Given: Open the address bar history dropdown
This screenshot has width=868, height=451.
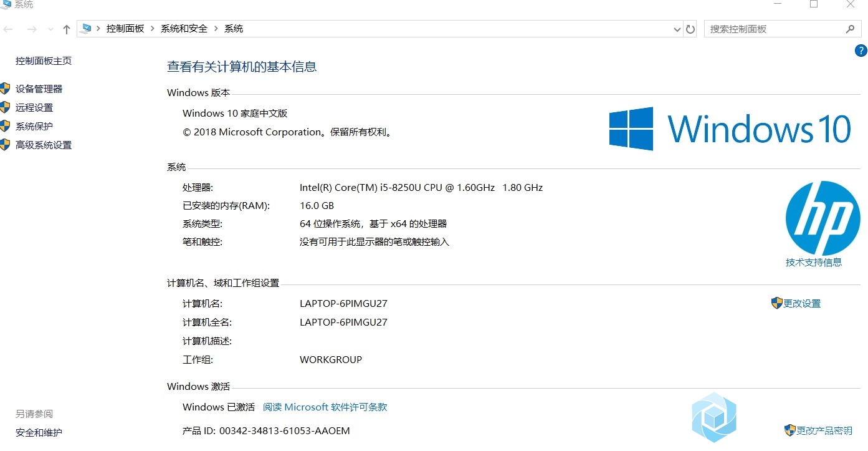Looking at the screenshot, I should pos(677,29).
